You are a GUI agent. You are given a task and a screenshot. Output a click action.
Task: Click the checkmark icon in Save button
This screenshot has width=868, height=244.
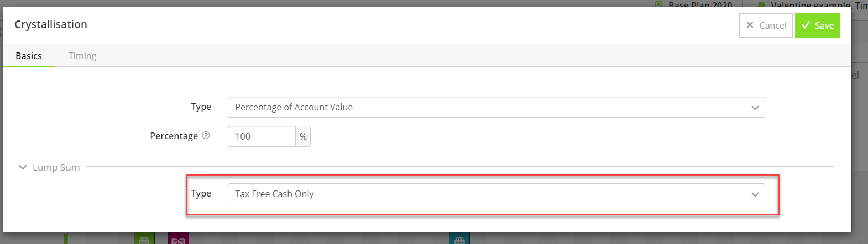pos(806,25)
